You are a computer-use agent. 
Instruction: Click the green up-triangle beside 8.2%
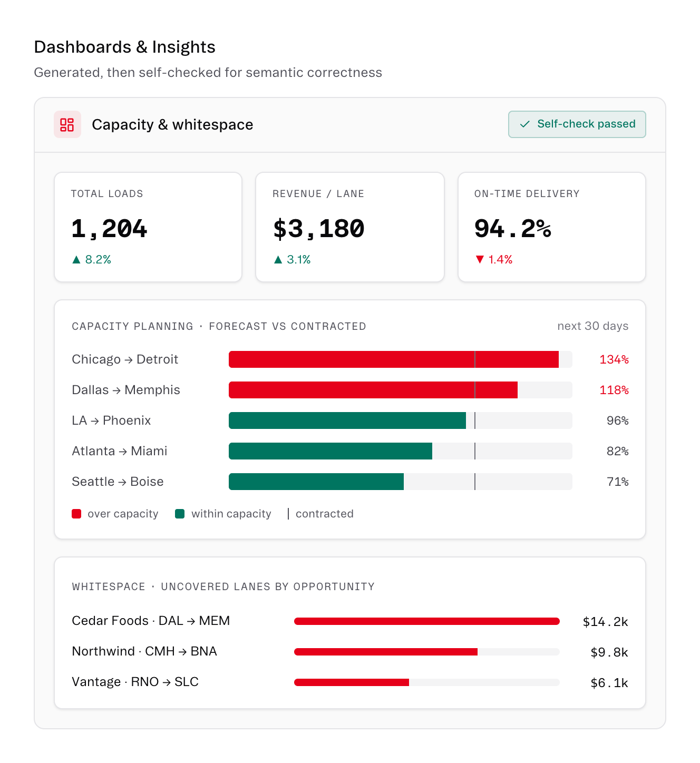[x=76, y=259]
